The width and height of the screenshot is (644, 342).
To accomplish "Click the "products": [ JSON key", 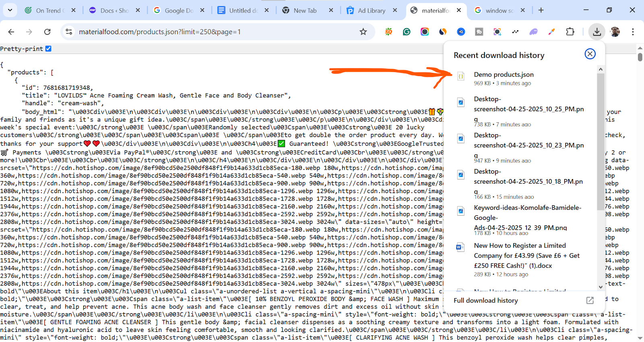I will [30, 72].
